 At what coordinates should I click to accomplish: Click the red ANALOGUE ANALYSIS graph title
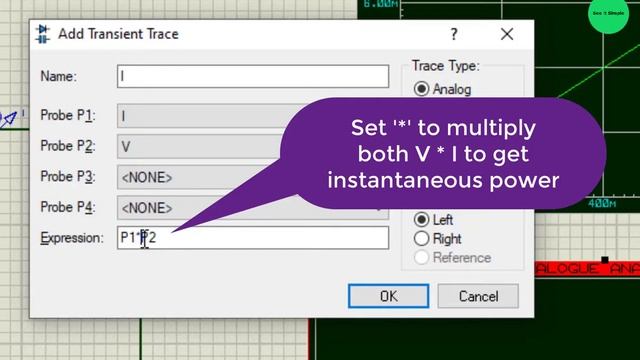(587, 269)
